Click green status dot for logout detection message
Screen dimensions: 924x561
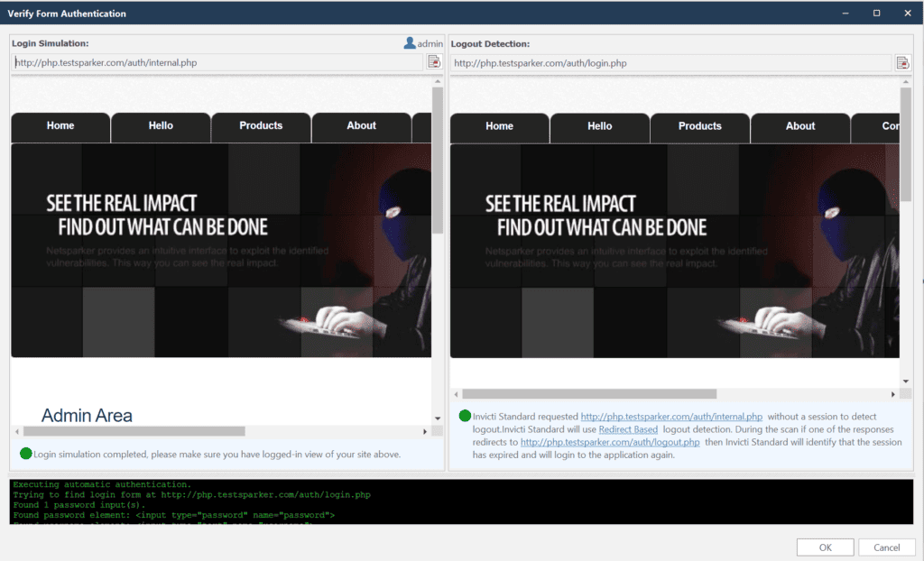[465, 416]
